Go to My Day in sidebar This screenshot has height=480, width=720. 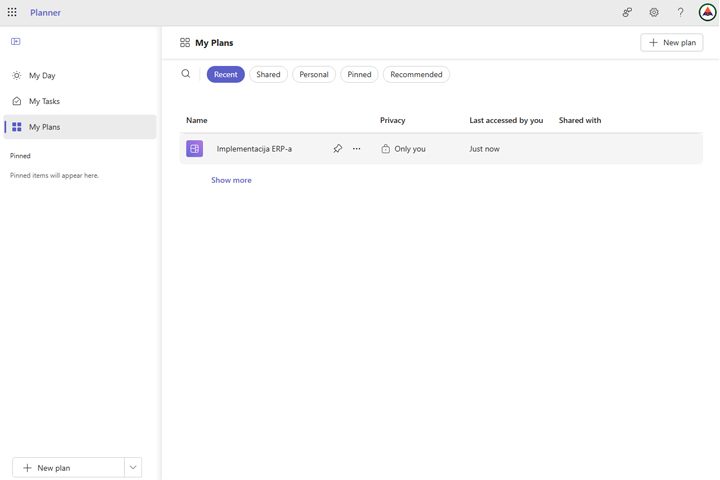click(x=42, y=76)
